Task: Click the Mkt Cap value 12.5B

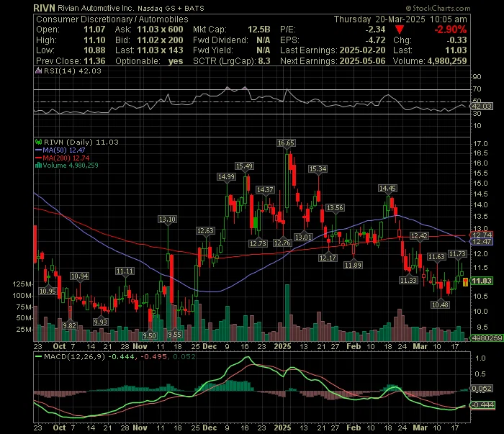Action: [258, 30]
